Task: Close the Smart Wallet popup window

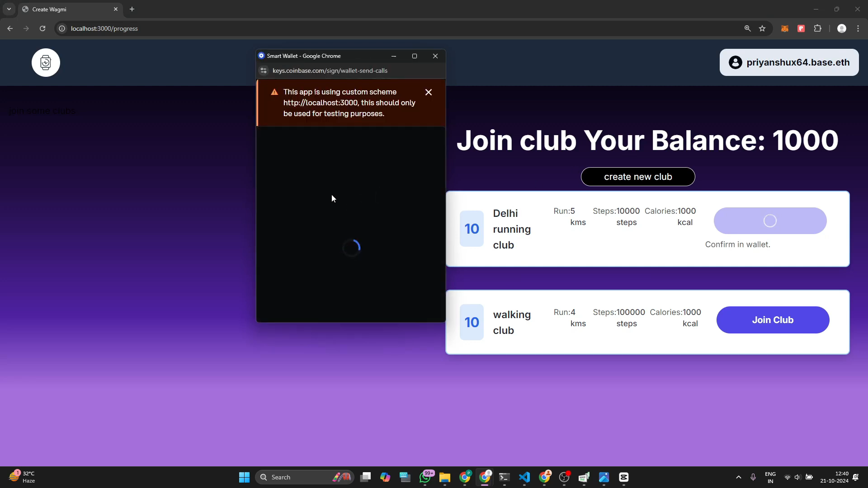Action: click(435, 56)
